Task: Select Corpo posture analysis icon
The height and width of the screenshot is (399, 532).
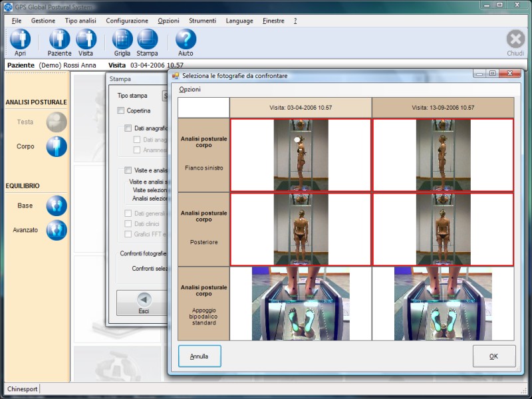Action: coord(57,146)
